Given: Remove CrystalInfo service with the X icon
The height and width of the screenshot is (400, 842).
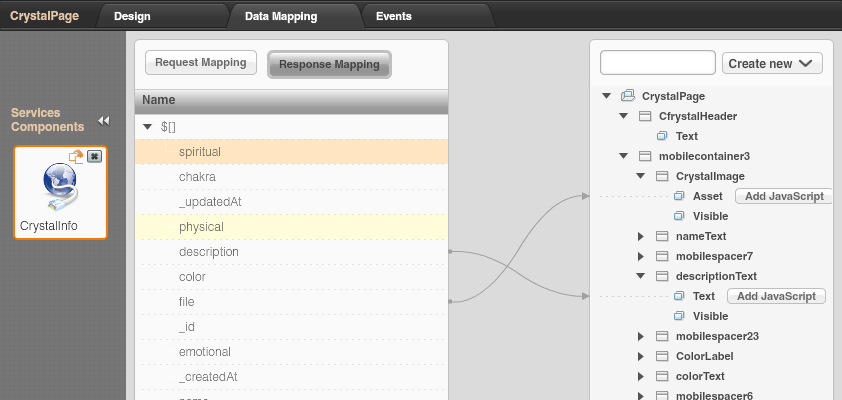Looking at the screenshot, I should 94,156.
